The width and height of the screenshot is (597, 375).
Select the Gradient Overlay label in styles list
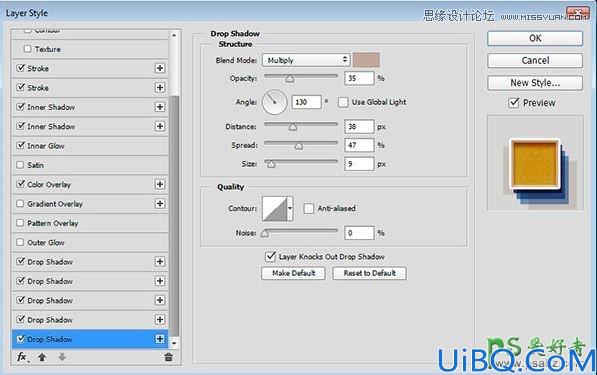(x=55, y=204)
